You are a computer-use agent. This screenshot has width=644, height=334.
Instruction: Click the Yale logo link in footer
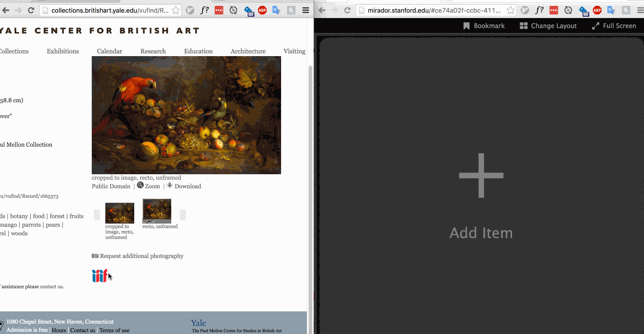(198, 323)
